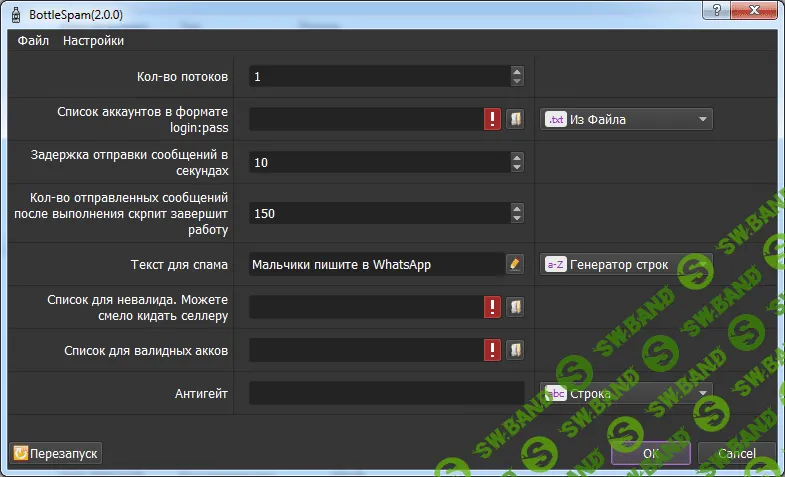
Task: Expand the Из Файла source dropdown
Action: click(703, 120)
